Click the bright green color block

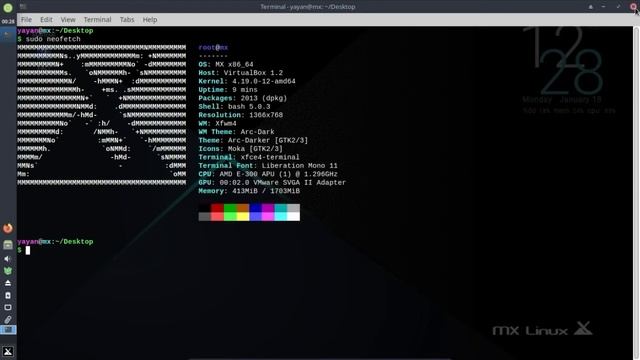(230, 216)
